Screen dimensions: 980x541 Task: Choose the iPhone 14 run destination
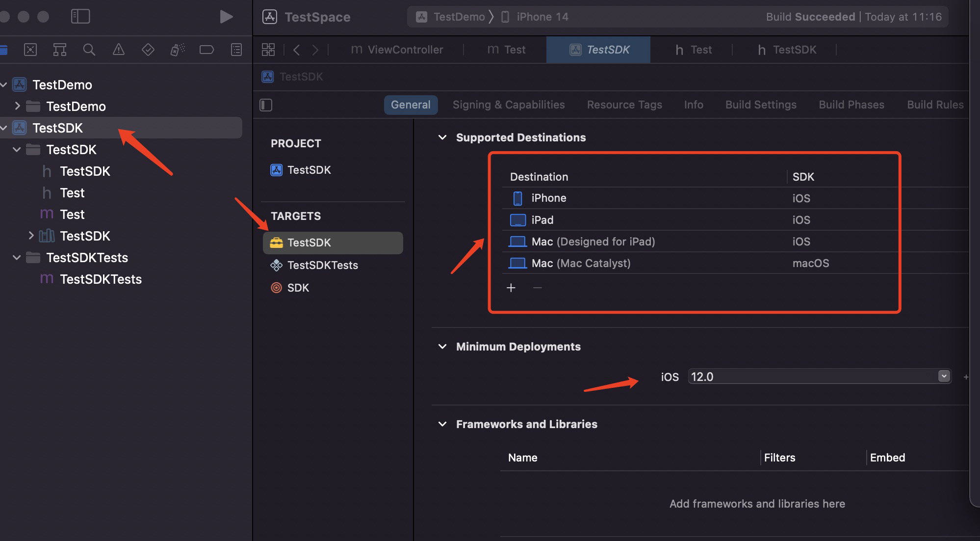(x=535, y=17)
